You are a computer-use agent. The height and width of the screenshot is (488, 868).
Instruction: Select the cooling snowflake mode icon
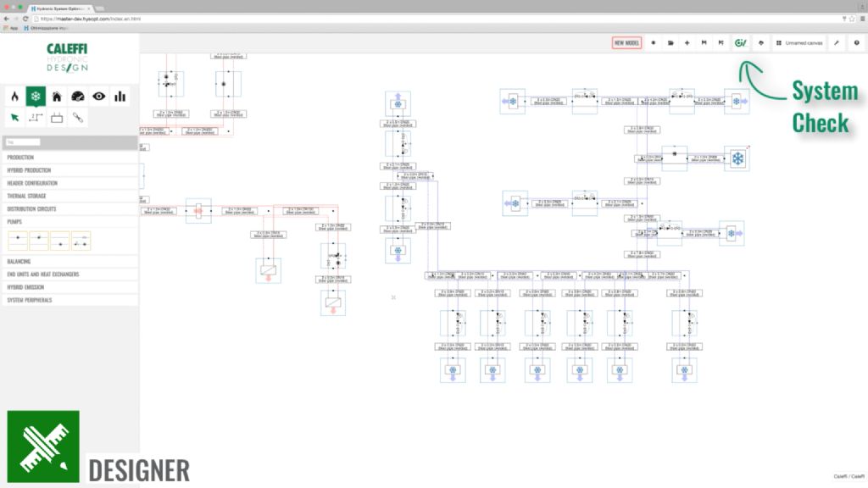pyautogui.click(x=36, y=96)
